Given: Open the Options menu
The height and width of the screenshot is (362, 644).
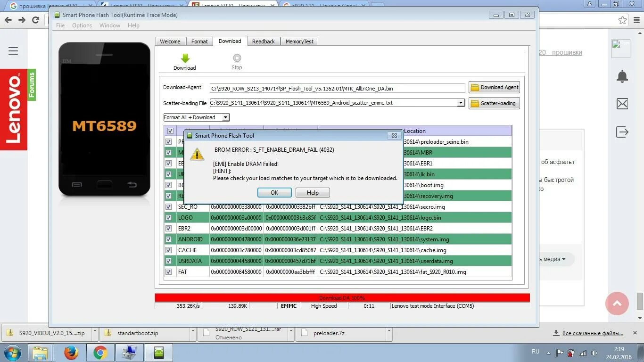Looking at the screenshot, I should (82, 25).
